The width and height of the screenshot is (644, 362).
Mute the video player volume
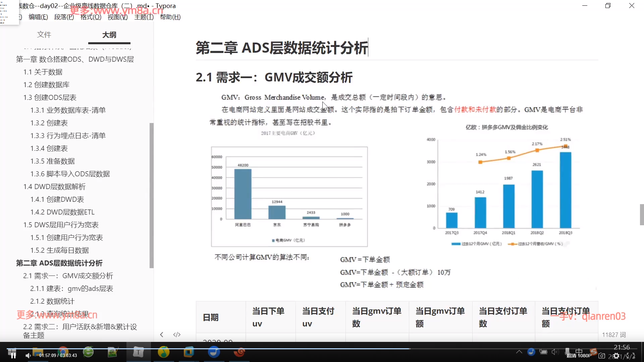(x=28, y=355)
